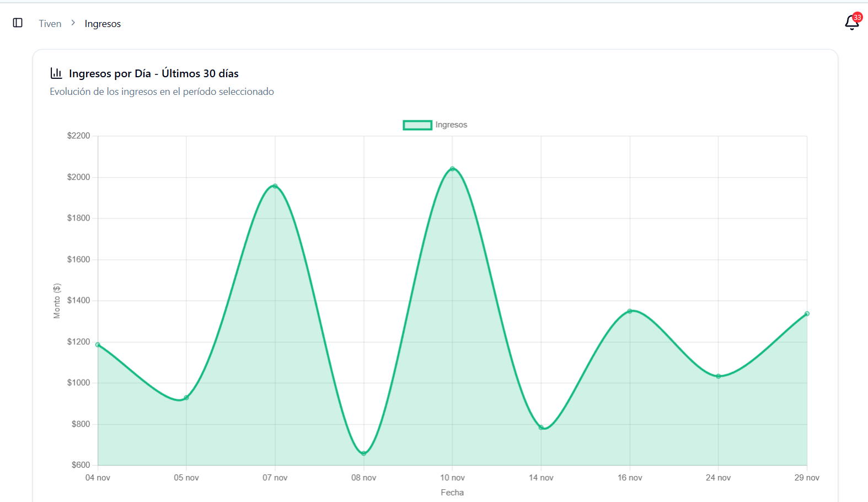Click the 07 nov peak data point
868x502 pixels.
(275, 186)
